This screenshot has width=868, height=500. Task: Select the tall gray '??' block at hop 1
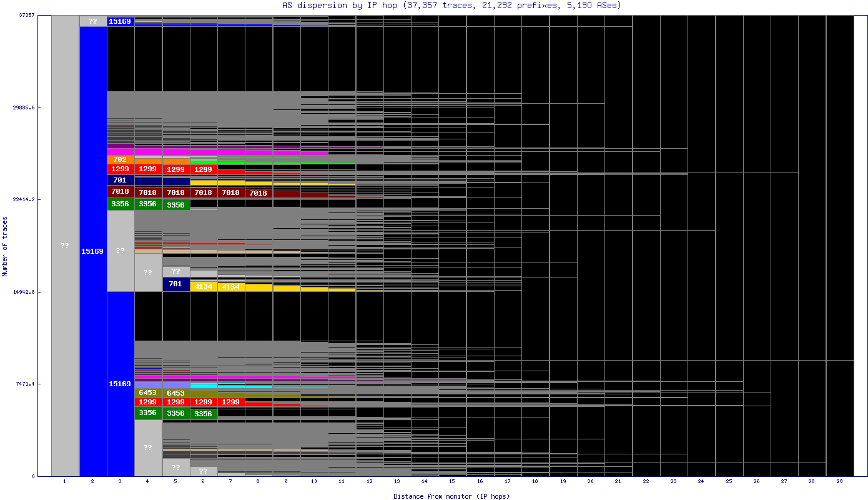(x=65, y=246)
